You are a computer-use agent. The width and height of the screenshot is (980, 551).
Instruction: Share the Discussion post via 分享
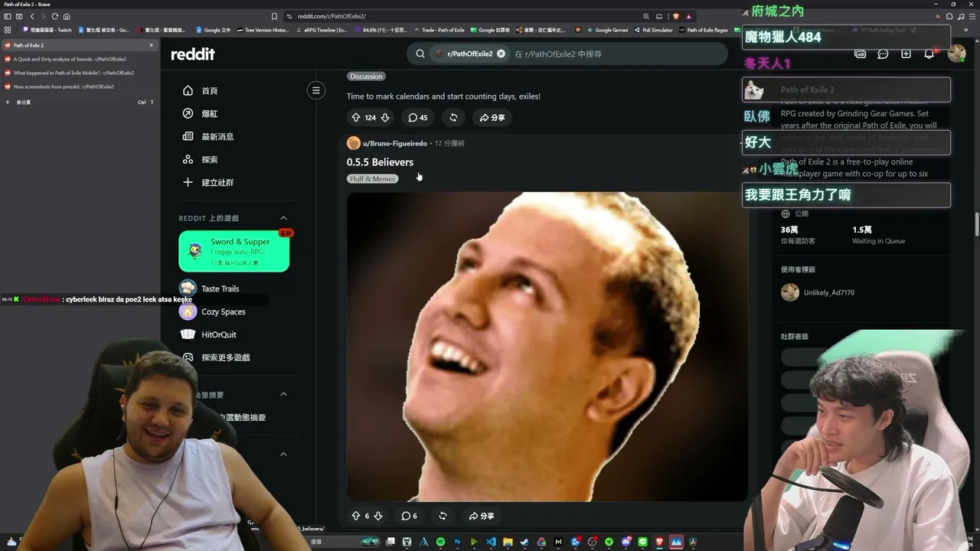(492, 117)
